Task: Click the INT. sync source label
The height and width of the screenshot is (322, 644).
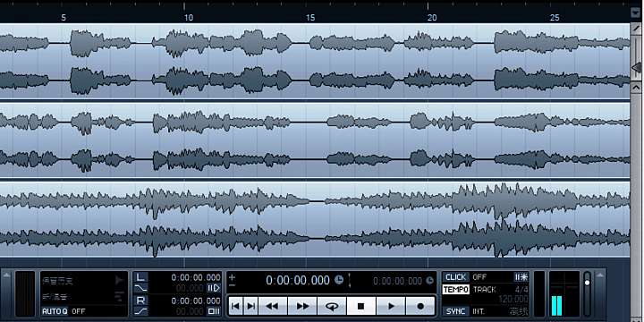Action: (x=479, y=311)
